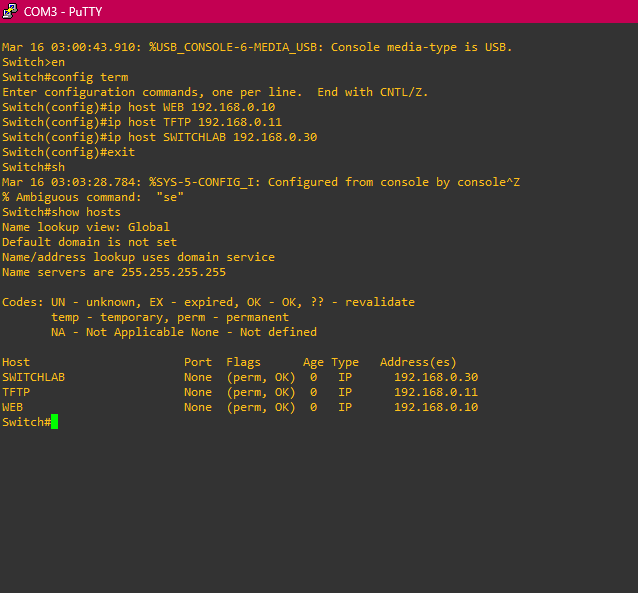Click the 'NA - Not Applicable' legend line
The width and height of the screenshot is (638, 593).
pos(184,332)
